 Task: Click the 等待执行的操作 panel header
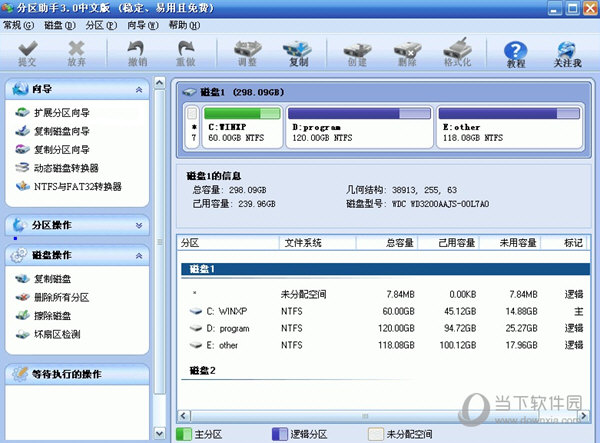click(x=77, y=374)
